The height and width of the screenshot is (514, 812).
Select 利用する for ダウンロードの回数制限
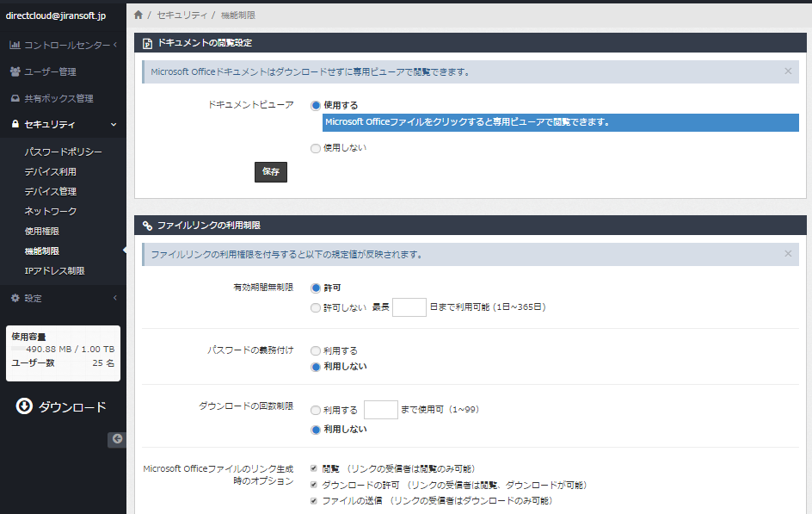click(x=316, y=411)
